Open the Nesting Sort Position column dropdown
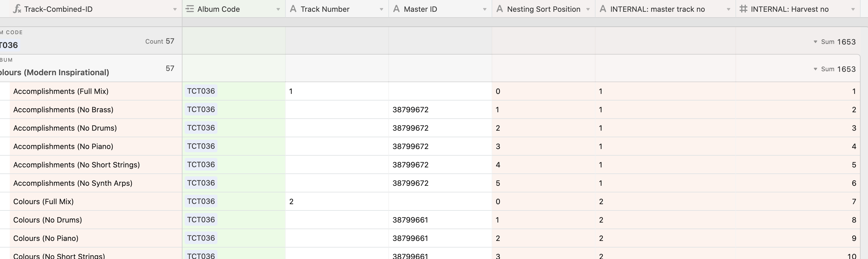This screenshot has height=259, width=868. (x=588, y=9)
